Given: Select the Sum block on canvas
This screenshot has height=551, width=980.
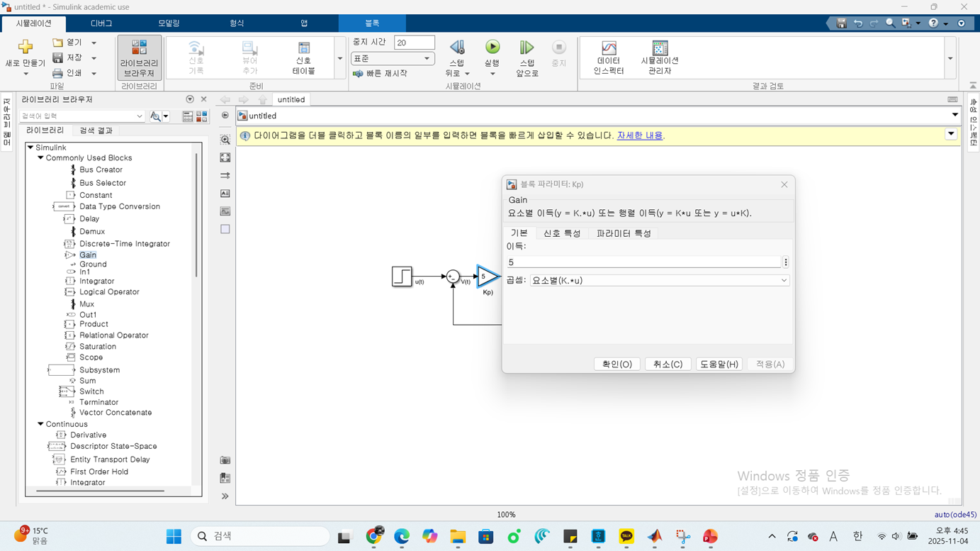Looking at the screenshot, I should pos(453,277).
